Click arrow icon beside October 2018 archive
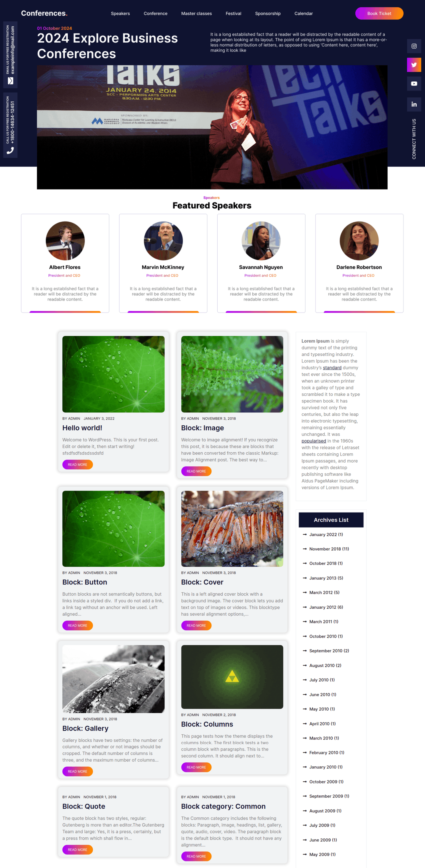 (x=305, y=563)
